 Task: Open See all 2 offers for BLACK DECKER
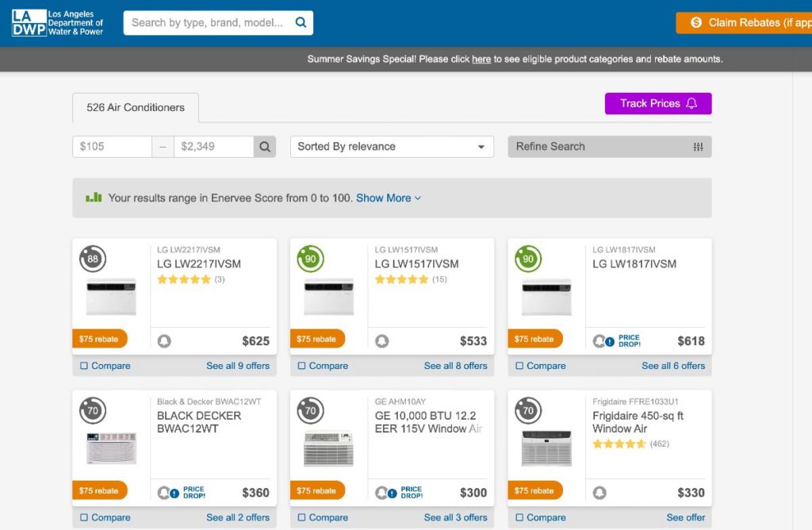[238, 517]
